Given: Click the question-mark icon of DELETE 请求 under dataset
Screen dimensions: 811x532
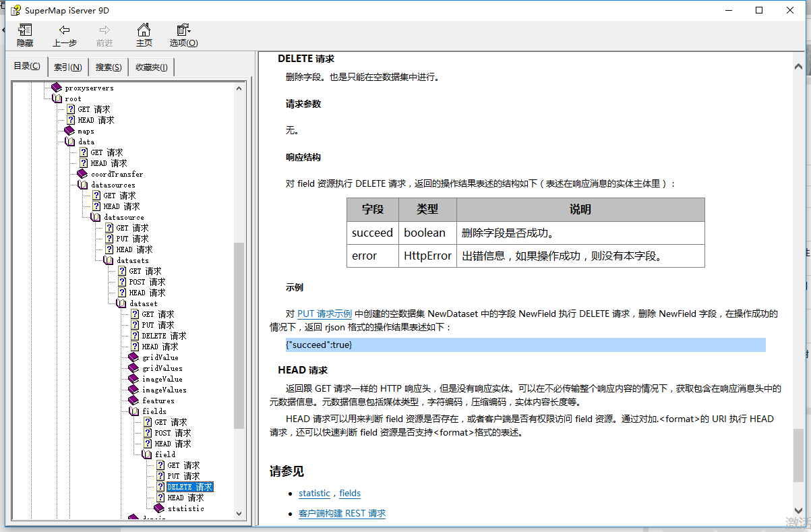Looking at the screenshot, I should tap(135, 336).
